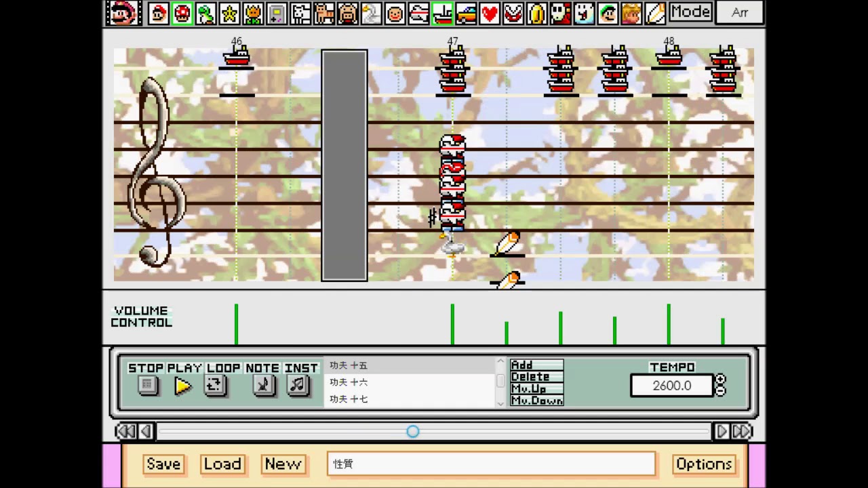This screenshot has width=868, height=488.
Task: Jump to song start with double-left arrow
Action: (125, 431)
